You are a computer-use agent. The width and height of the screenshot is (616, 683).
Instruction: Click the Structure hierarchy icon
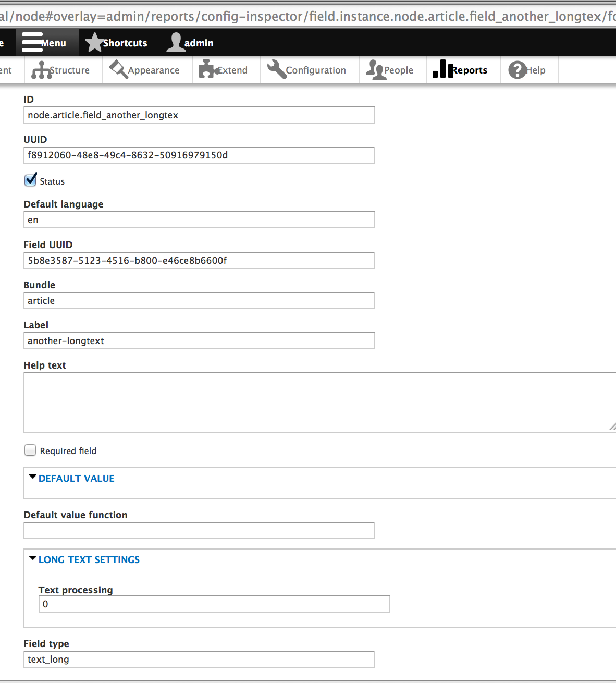(x=41, y=70)
